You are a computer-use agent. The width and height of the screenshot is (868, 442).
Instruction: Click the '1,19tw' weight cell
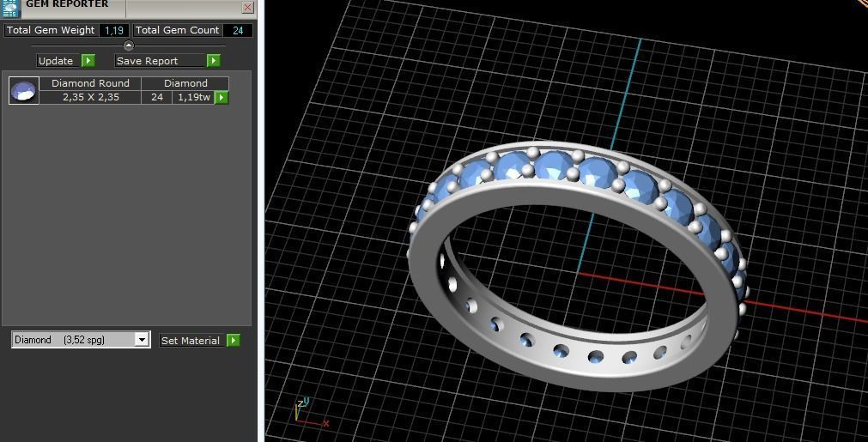(194, 97)
